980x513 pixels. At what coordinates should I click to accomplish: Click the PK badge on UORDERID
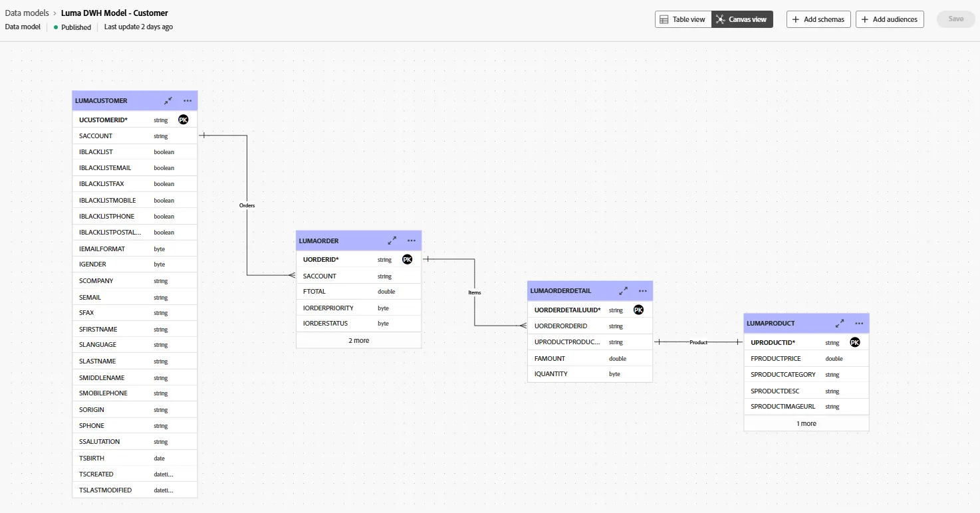(408, 259)
